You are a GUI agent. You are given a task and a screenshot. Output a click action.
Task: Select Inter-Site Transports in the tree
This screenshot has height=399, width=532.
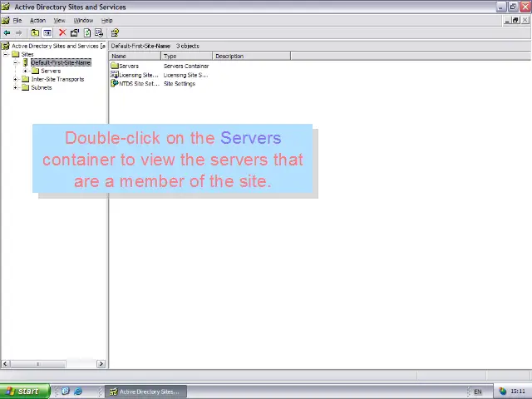pos(57,79)
